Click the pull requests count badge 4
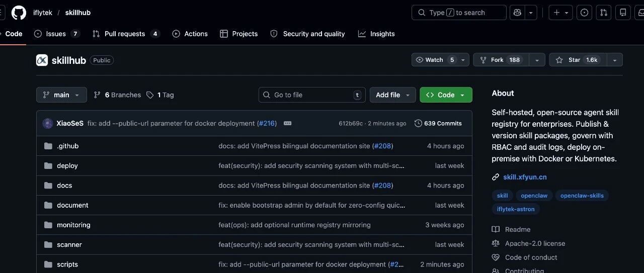The image size is (644, 273). [155, 34]
